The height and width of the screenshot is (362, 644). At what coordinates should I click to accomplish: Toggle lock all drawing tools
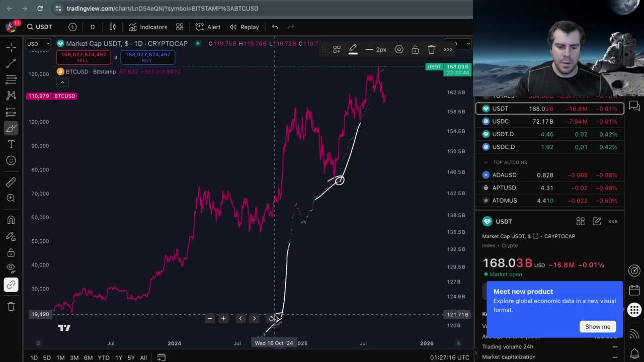coord(11,252)
